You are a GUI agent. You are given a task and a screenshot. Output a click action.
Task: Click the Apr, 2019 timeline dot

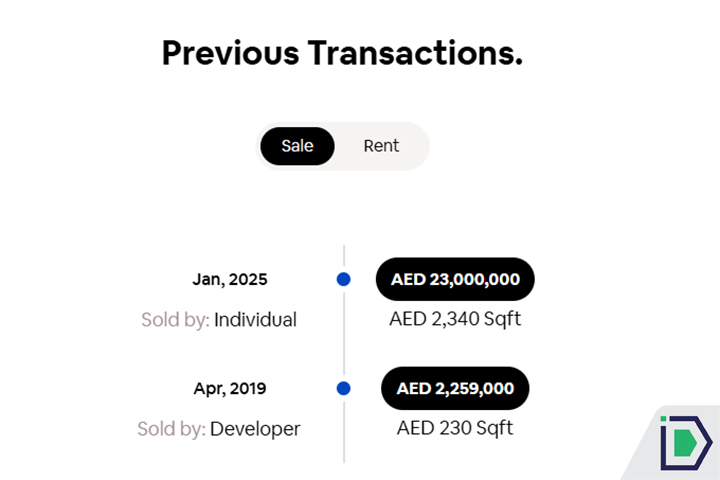coord(344,388)
